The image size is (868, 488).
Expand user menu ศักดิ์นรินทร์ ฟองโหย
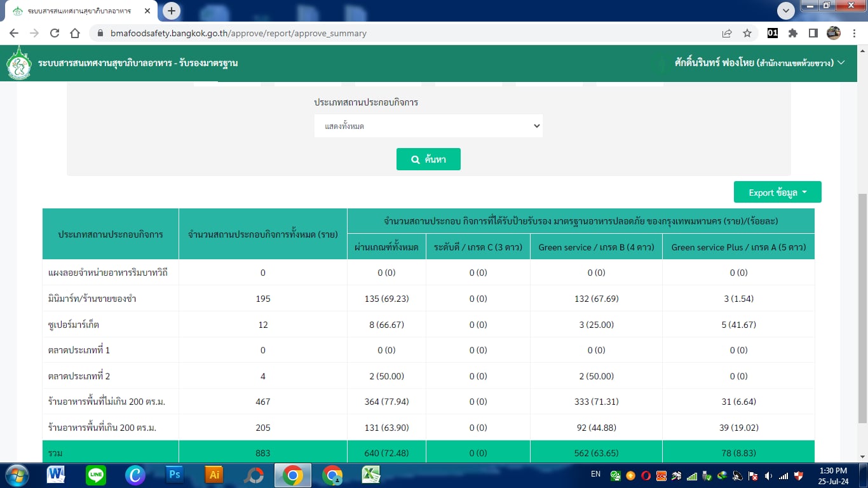pyautogui.click(x=759, y=63)
